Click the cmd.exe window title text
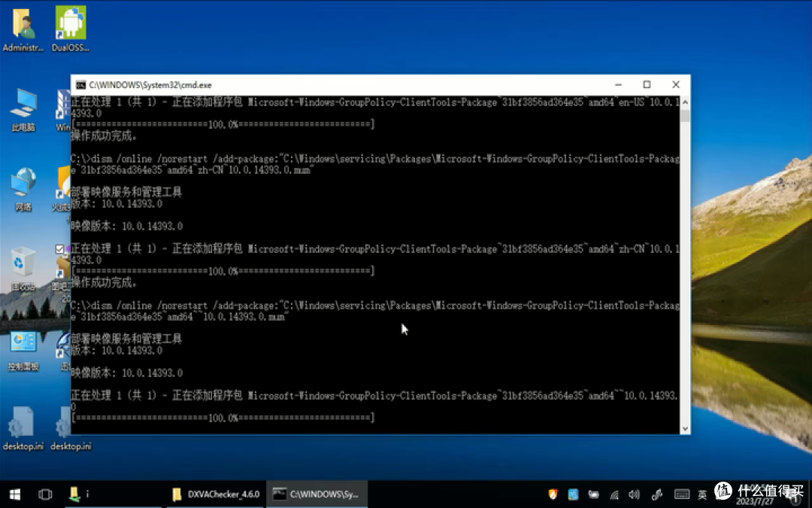 [150, 85]
